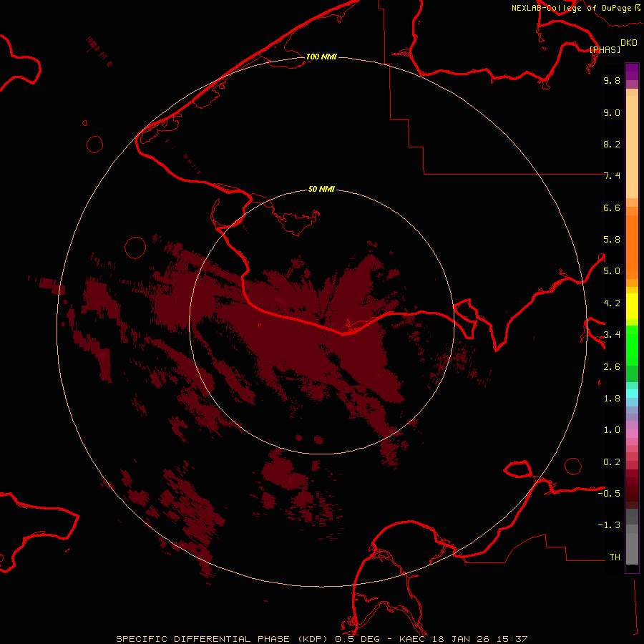Click the NEXLAB-College of DuPage label

[x=571, y=8]
